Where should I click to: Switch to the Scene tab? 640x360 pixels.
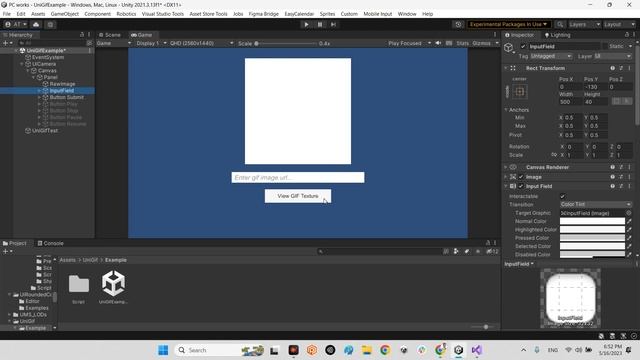tap(109, 35)
